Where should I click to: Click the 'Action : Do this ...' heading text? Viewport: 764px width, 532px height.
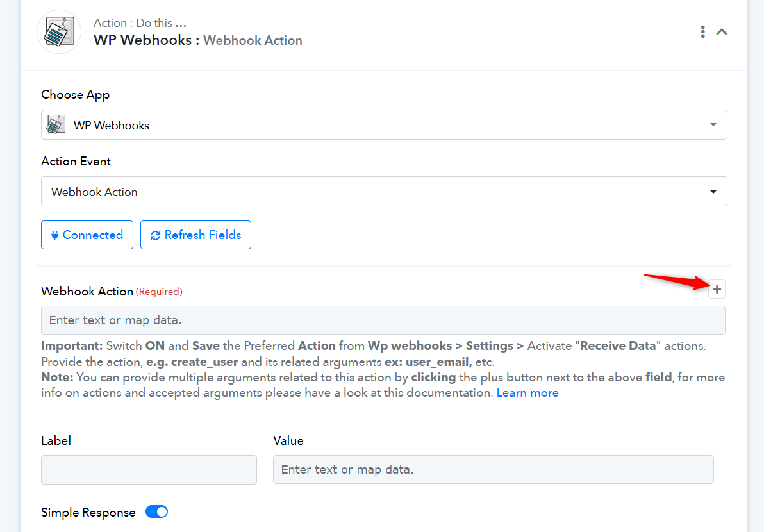click(140, 23)
